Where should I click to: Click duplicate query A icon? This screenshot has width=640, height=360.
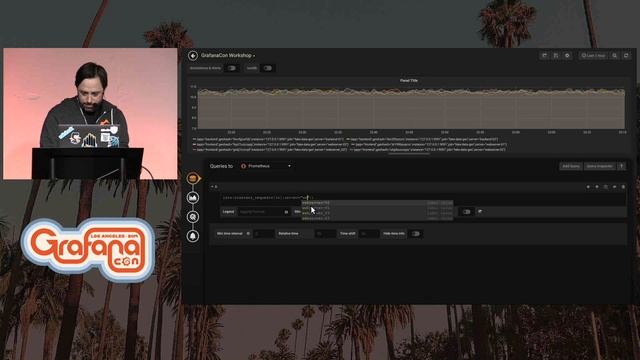click(606, 187)
